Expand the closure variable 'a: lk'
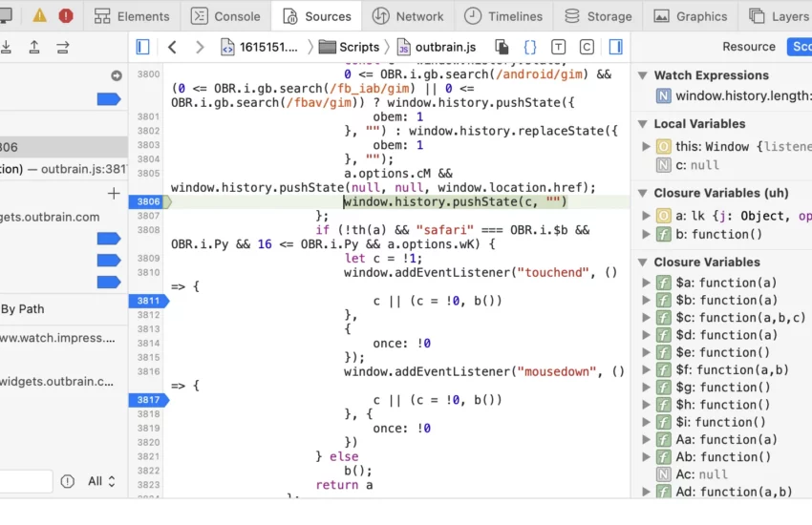The height and width of the screenshot is (525, 812). (x=646, y=216)
